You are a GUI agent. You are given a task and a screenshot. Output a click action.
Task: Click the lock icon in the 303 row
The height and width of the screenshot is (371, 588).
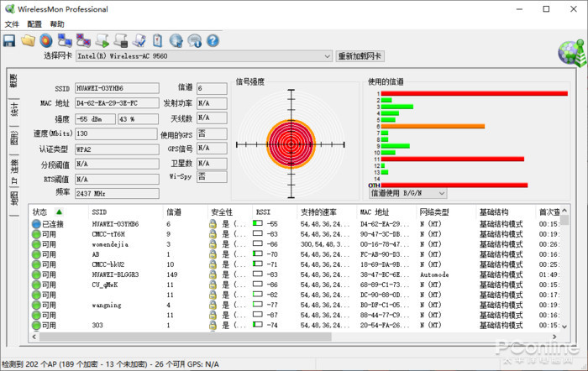213,326
